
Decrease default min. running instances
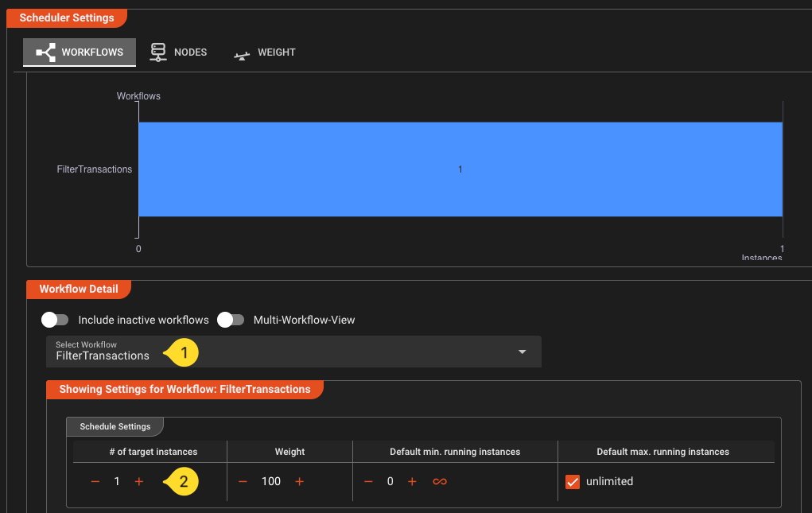(x=369, y=482)
